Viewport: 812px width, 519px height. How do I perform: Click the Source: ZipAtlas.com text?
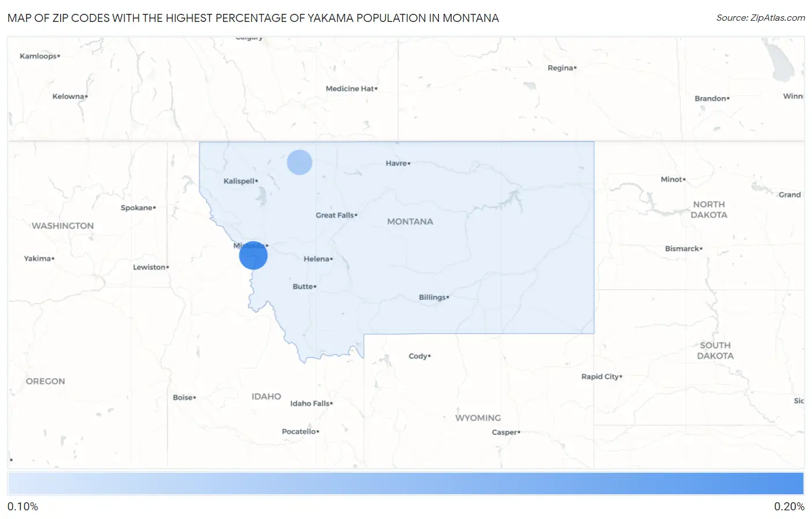point(761,18)
